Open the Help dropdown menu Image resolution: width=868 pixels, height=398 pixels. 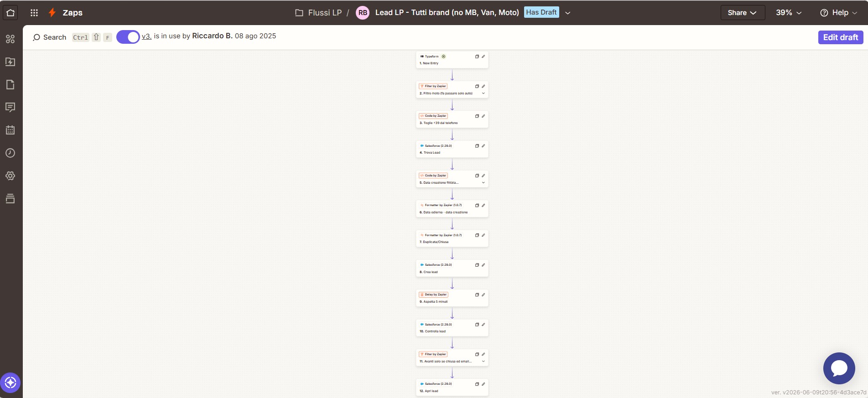[839, 13]
